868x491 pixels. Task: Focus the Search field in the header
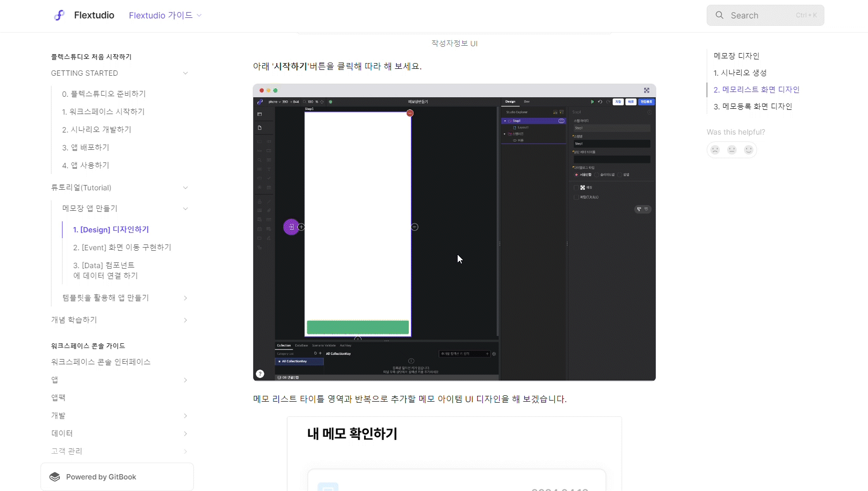[765, 15]
